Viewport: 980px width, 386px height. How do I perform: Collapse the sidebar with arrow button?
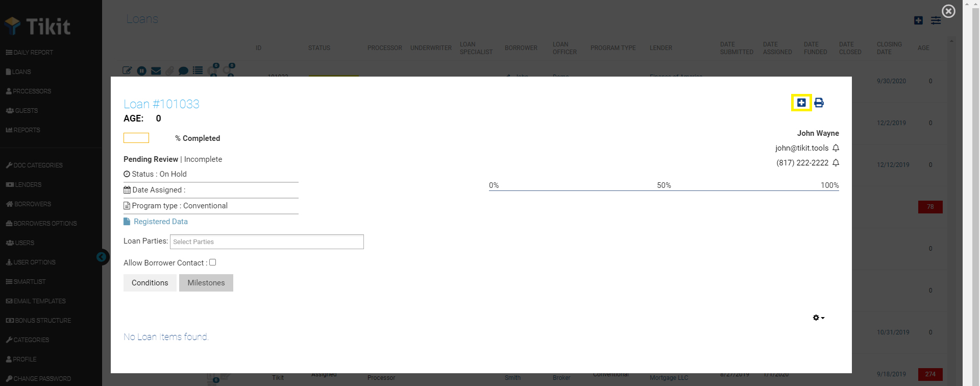pyautogui.click(x=102, y=257)
